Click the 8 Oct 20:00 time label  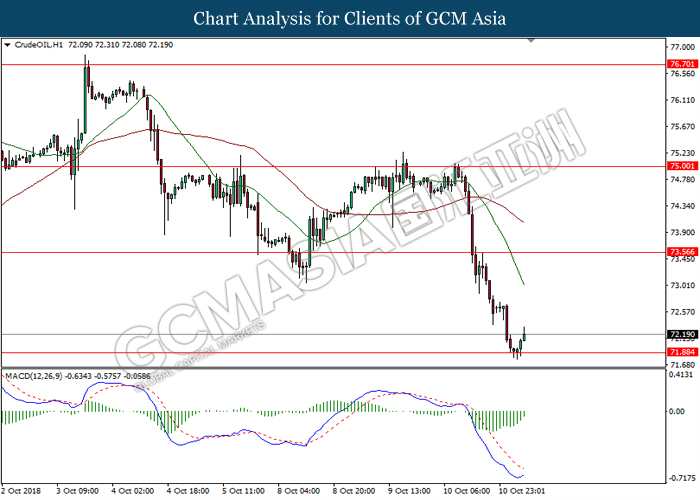tap(354, 491)
